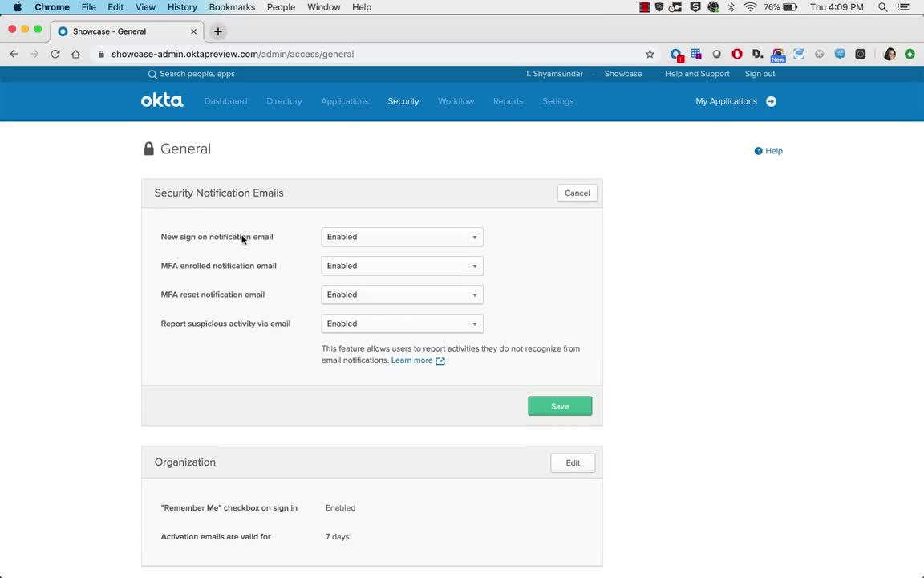Open the external link icon beside Learn more
This screenshot has height=578, width=924.
click(x=440, y=361)
